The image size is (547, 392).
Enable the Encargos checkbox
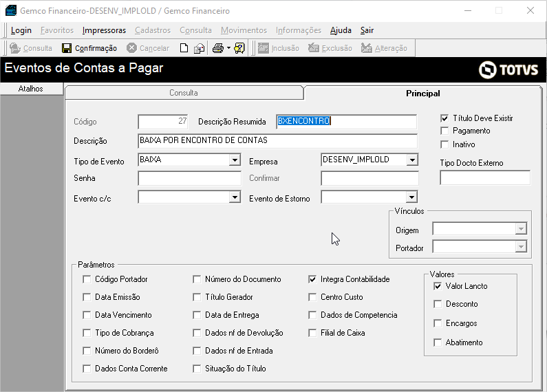(x=438, y=323)
